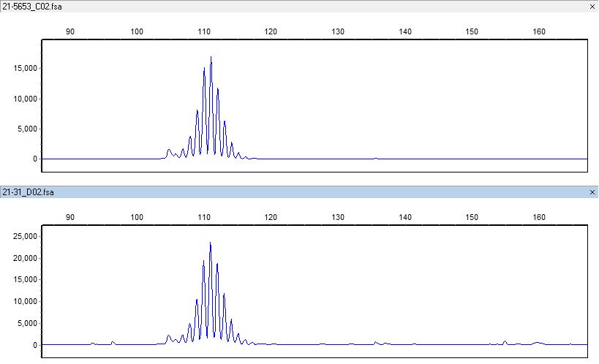The image size is (599, 364).
Task: Close the 21-31_D02.fsa panel
Action: 592,192
